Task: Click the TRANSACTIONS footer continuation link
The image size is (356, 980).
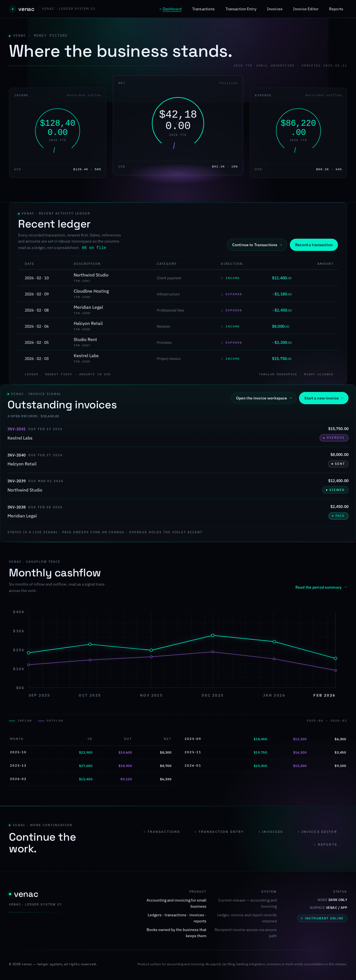Action: (162, 832)
